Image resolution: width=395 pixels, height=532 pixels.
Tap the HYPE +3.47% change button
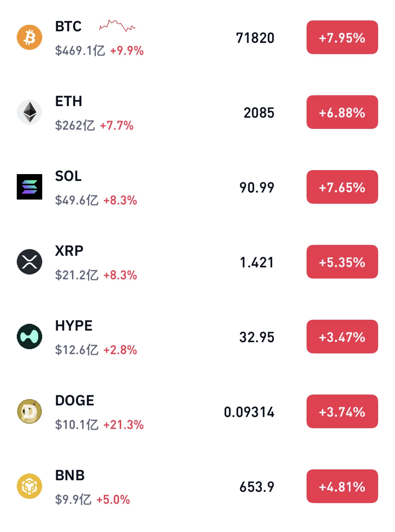[342, 336]
